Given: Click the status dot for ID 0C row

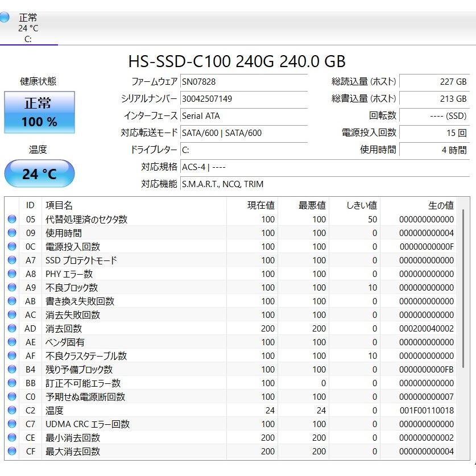Looking at the screenshot, I should coord(12,246).
